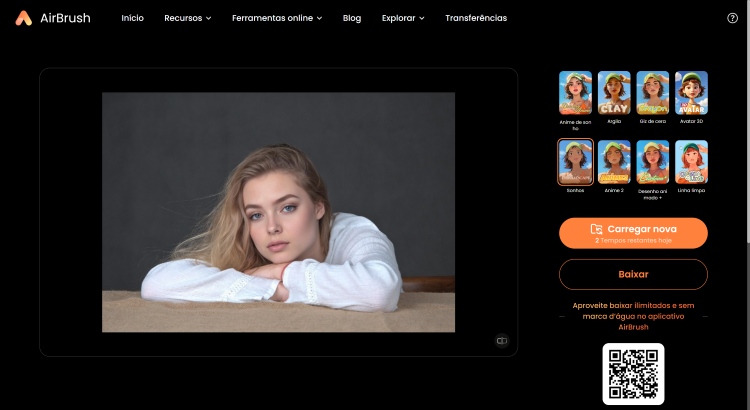Click the folder icon in Carregar nova

(596, 229)
